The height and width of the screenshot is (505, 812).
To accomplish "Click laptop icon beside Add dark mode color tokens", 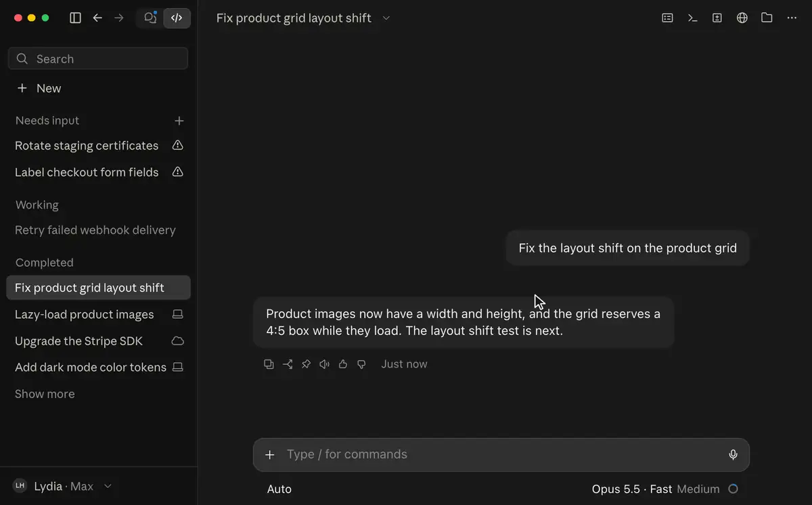I will (177, 367).
